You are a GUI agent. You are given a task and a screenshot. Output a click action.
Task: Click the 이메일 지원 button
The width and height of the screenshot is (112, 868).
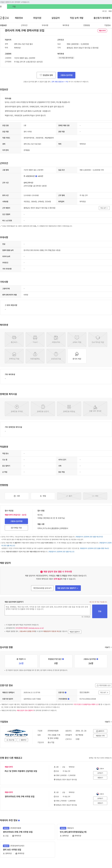pyautogui.click(x=16, y=528)
